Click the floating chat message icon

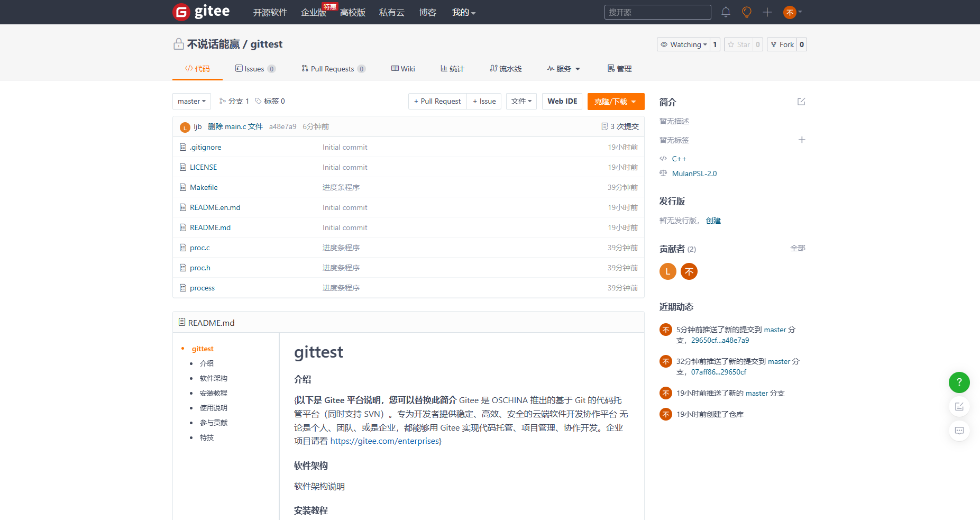pyautogui.click(x=959, y=431)
